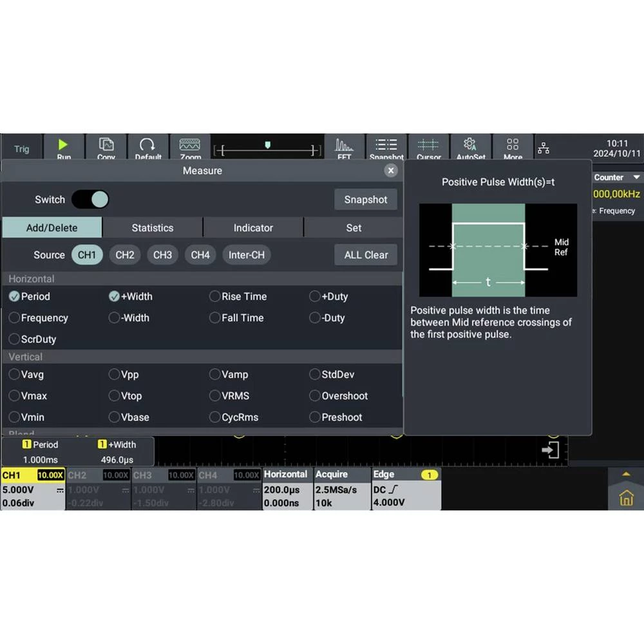
Task: Run AutoSet from the toolbar
Action: [x=470, y=147]
